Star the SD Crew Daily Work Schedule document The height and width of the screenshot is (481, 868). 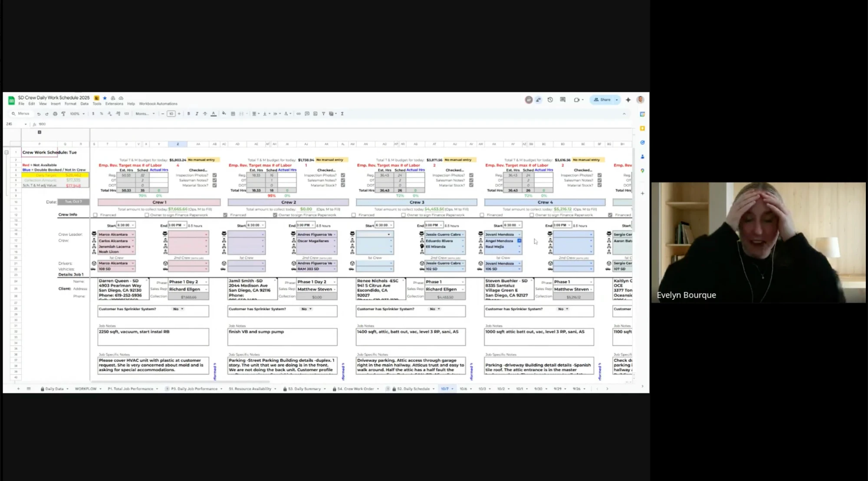pos(105,98)
